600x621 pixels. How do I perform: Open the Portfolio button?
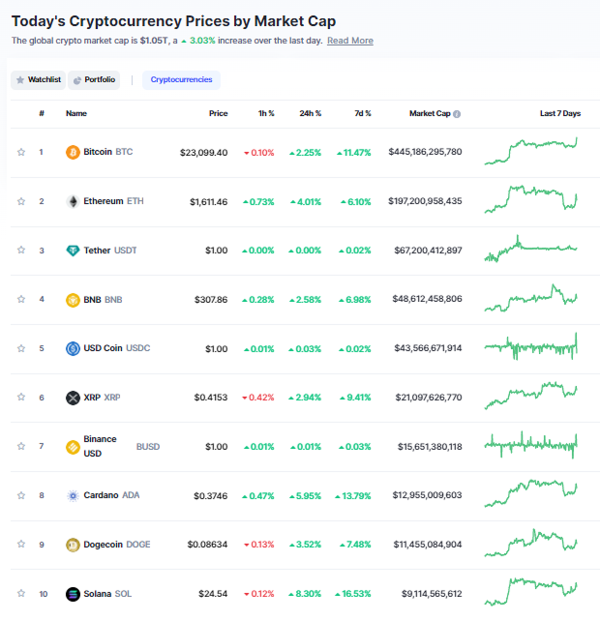(x=94, y=80)
